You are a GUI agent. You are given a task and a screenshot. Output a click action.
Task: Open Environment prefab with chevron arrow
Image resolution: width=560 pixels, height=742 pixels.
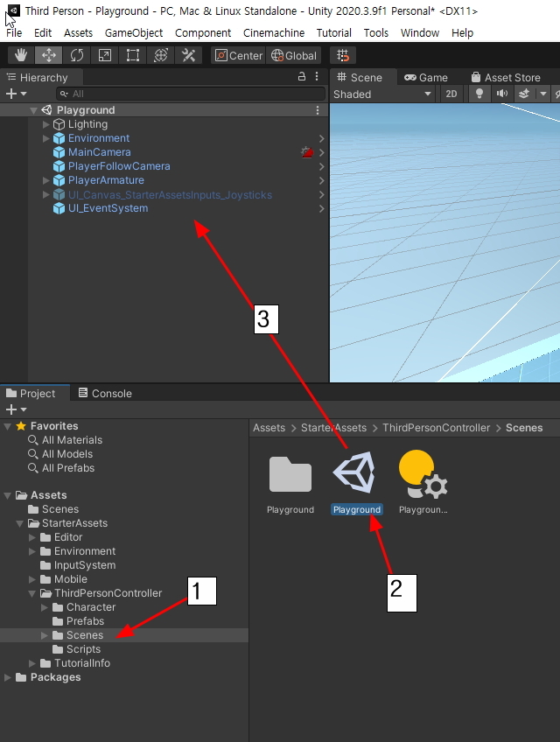(x=321, y=138)
